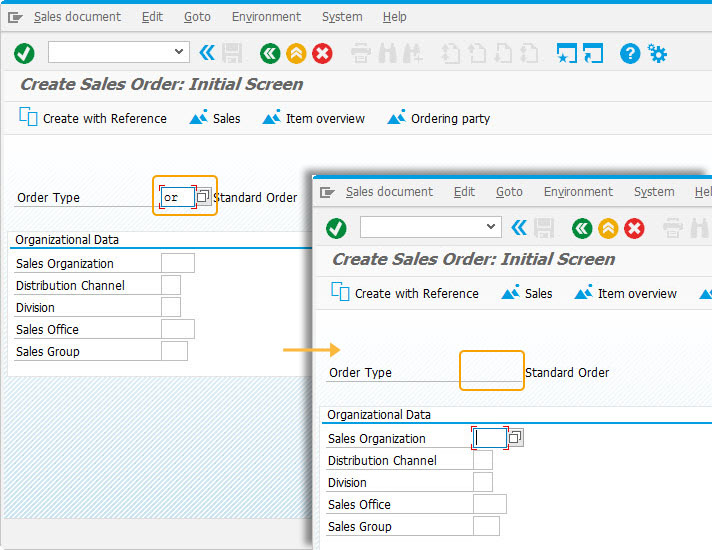The image size is (712, 550).
Task: Expand command field dropdown in front window
Action: coord(491,226)
